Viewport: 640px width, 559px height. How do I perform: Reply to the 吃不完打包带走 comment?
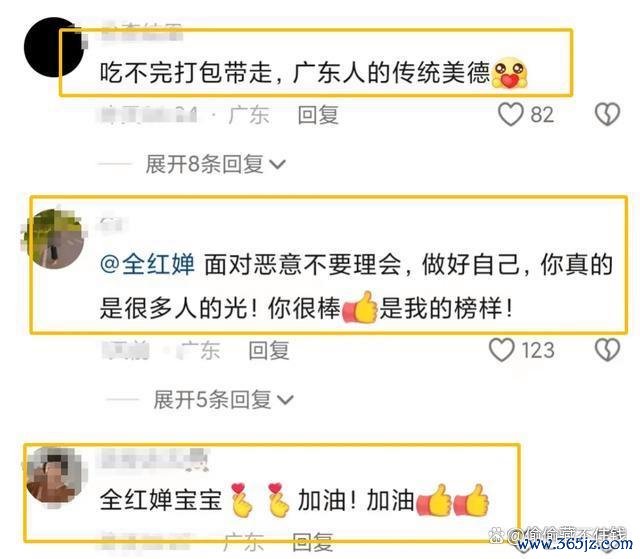[318, 115]
